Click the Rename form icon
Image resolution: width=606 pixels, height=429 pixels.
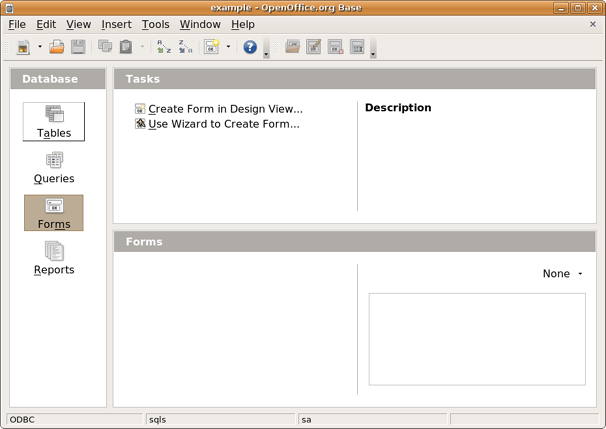357,46
